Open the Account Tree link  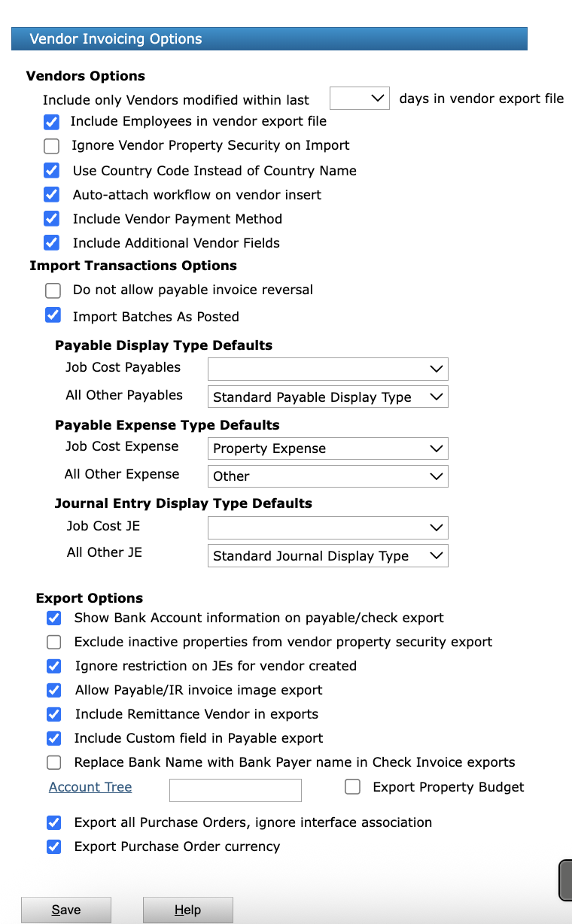(x=90, y=787)
